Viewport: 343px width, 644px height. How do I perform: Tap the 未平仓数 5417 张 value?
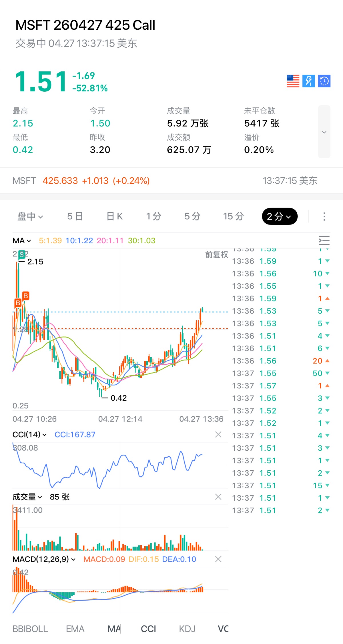pyautogui.click(x=262, y=123)
